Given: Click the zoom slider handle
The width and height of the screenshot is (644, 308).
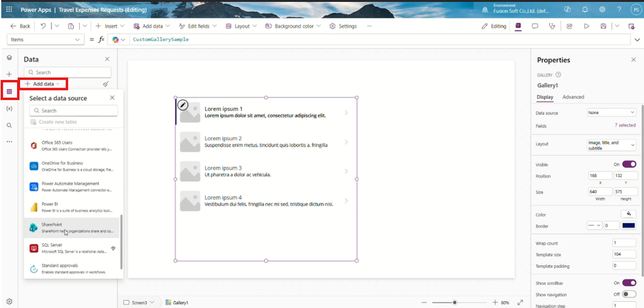Looking at the screenshot, I should point(455,302).
